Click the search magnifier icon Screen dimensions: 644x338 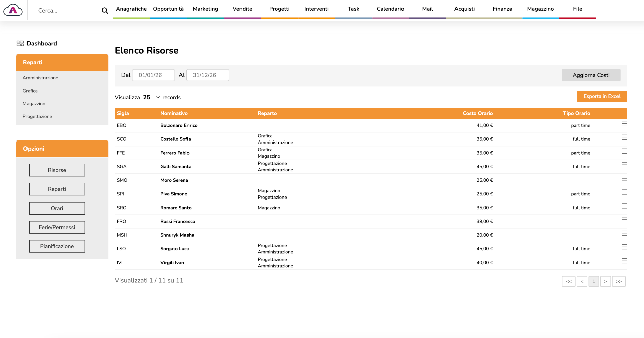105,11
